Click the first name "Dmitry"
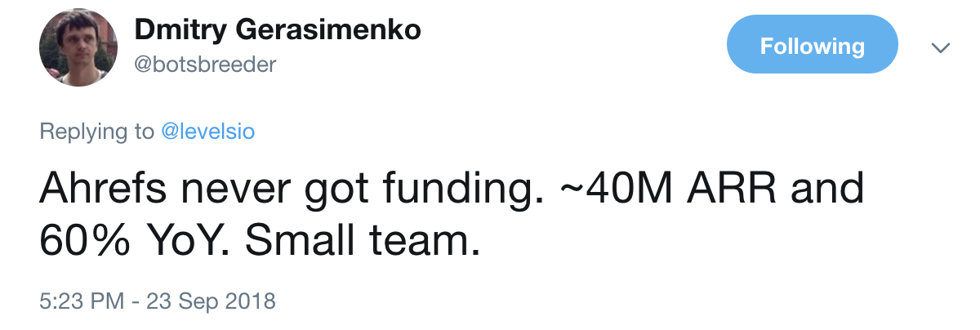 pos(180,31)
